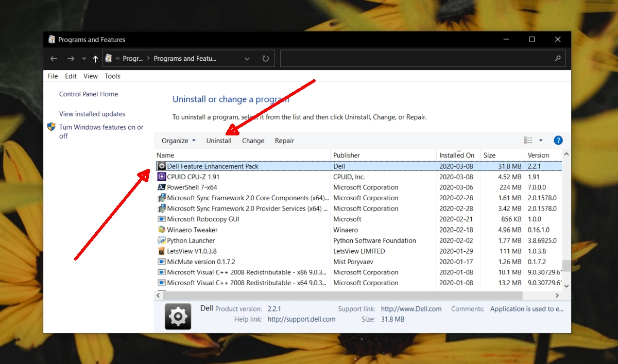Click inside the search box
Image resolution: width=618 pixels, height=364 pixels.
pyautogui.click(x=422, y=58)
